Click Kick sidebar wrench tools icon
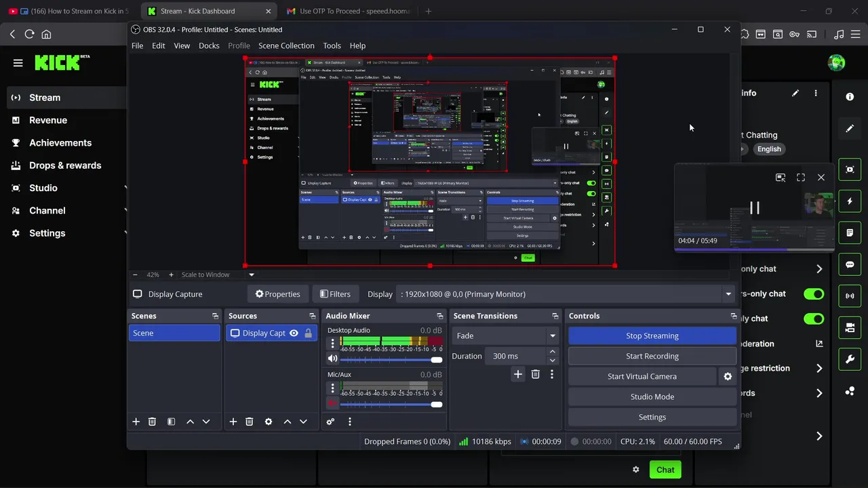Image resolution: width=868 pixels, height=488 pixels. click(850, 359)
